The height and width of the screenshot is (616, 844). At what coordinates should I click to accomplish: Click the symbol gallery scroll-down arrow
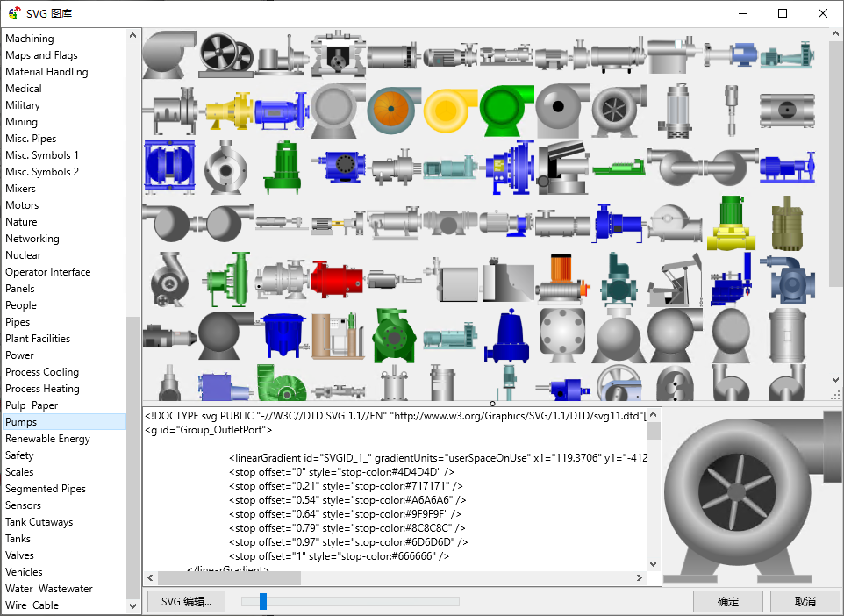tap(835, 380)
